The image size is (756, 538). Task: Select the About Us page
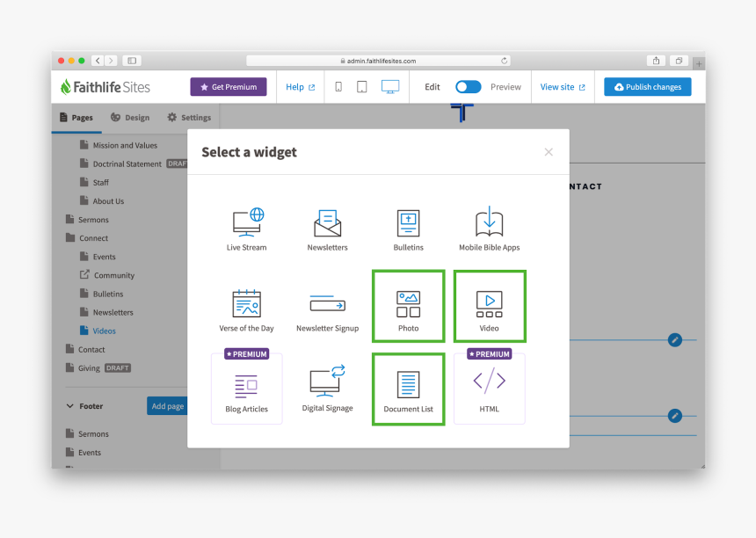pyautogui.click(x=102, y=201)
